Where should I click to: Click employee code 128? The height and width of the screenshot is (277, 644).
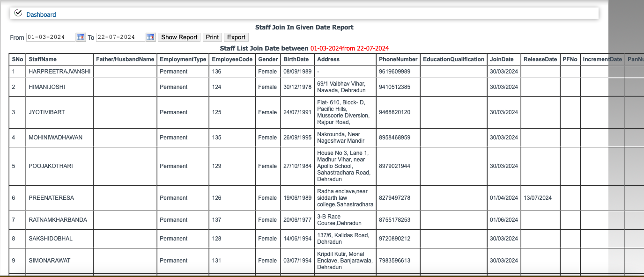pos(216,239)
